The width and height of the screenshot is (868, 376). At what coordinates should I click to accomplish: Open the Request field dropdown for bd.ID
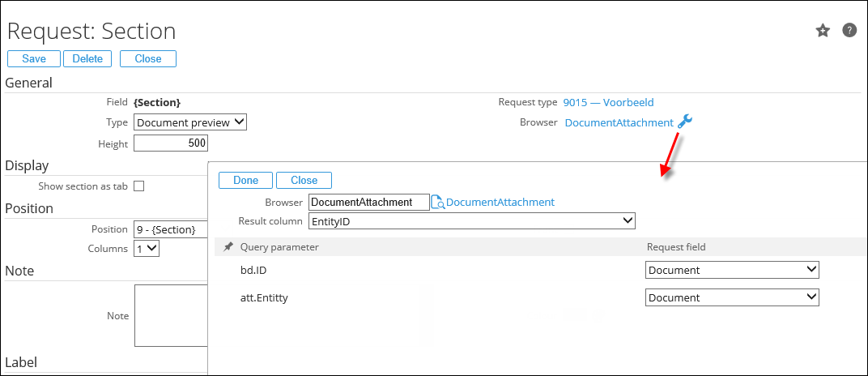(x=732, y=270)
